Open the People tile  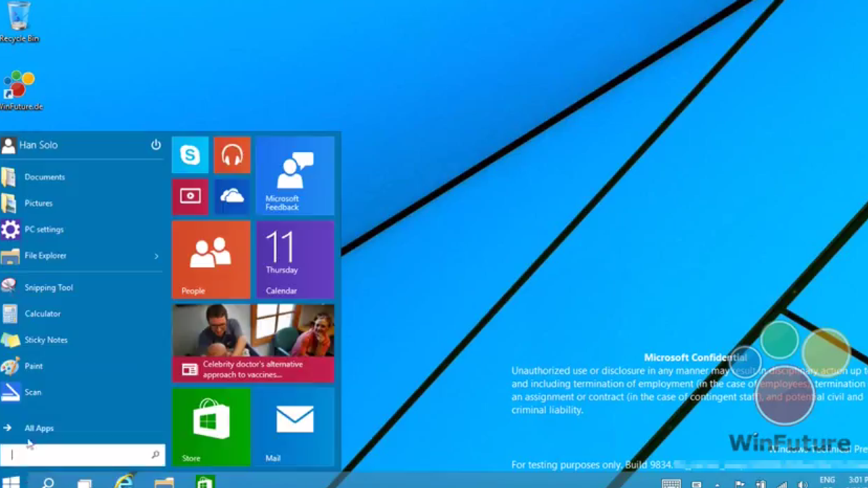coord(211,260)
